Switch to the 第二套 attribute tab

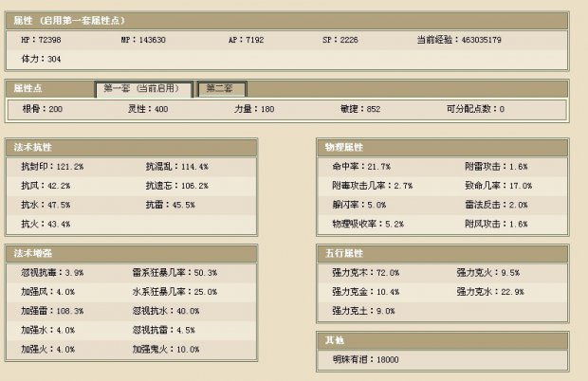pyautogui.click(x=225, y=88)
